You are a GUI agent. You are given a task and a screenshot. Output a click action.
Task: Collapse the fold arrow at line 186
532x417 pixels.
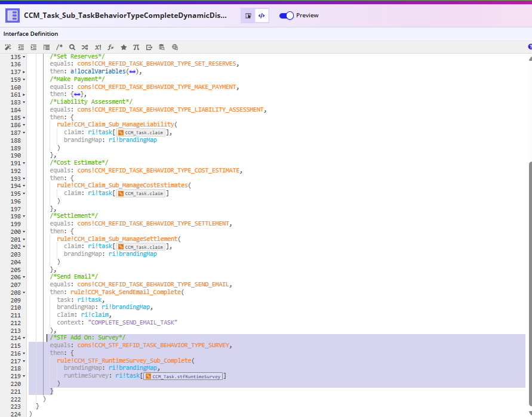point(24,125)
